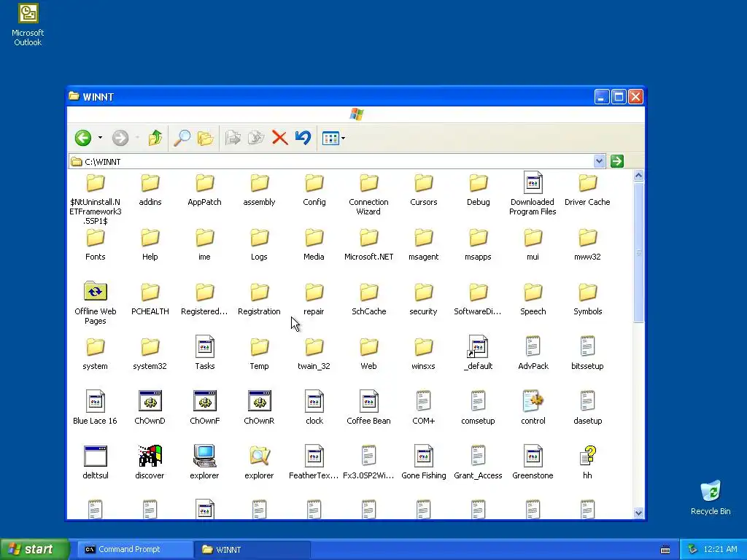Click the scrollbar up arrow
Viewport: 747px width, 560px height.
(638, 176)
